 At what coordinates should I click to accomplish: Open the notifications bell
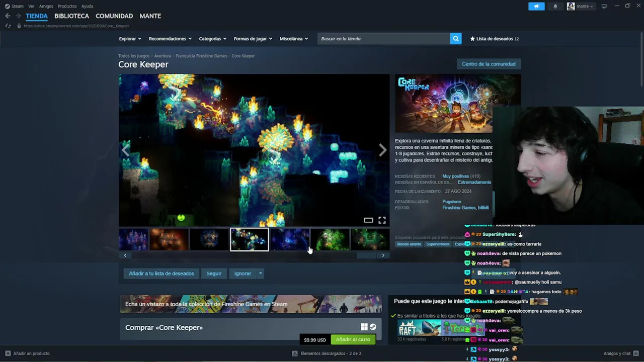point(555,6)
